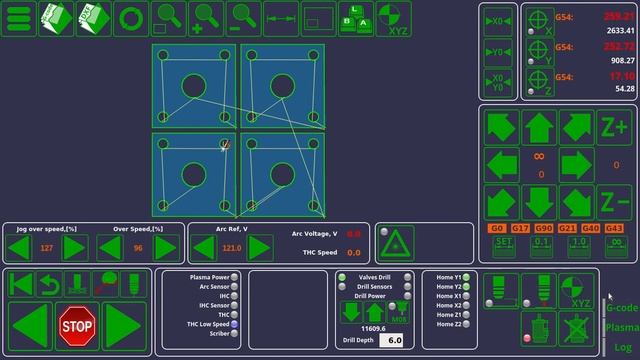Increase the Arc Ref voltage
The height and width of the screenshot is (360, 640).
click(260, 248)
